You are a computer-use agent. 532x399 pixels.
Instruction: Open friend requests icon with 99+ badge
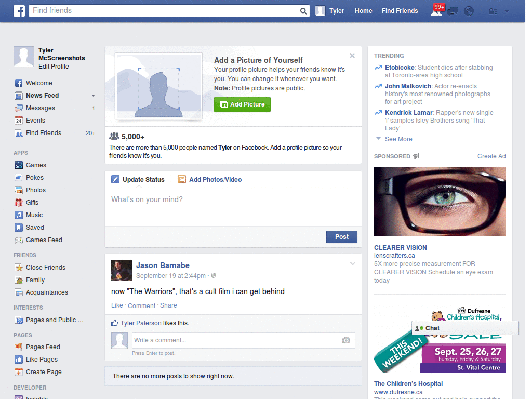tap(436, 11)
